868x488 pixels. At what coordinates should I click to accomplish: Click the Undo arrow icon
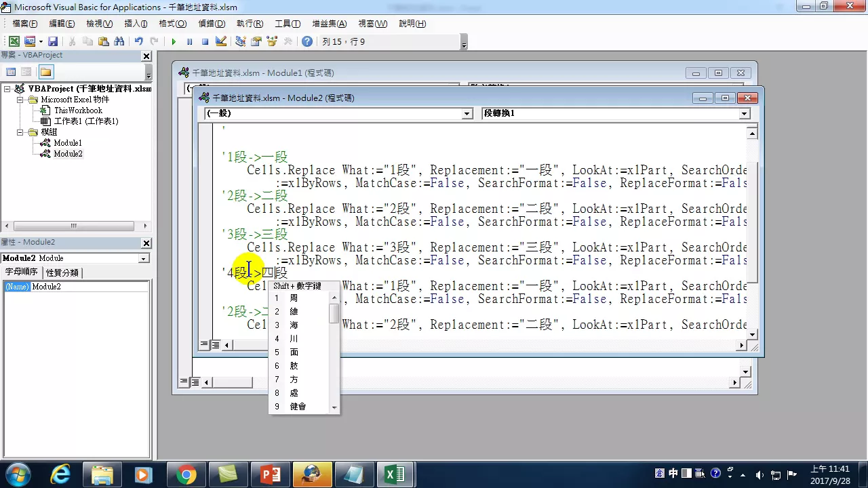click(x=139, y=41)
